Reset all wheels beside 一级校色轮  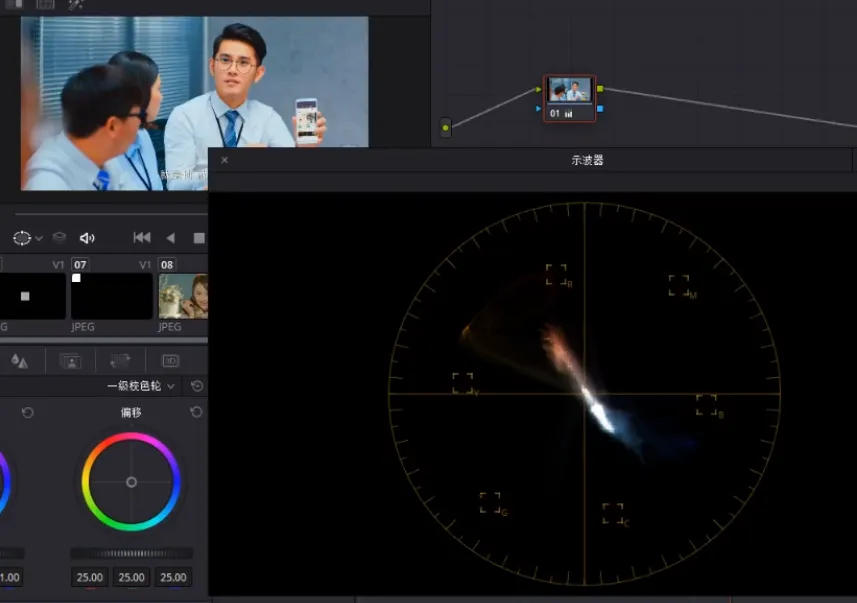(x=197, y=387)
